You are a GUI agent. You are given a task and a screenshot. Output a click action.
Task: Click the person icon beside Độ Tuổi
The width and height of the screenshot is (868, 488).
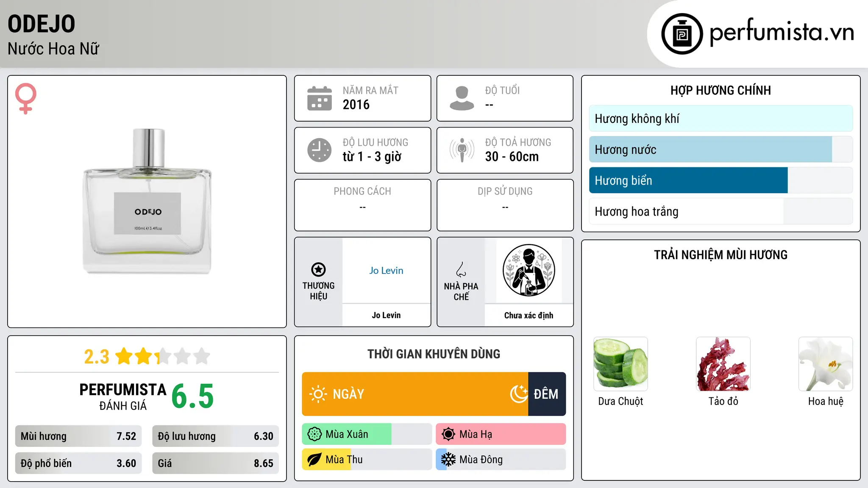coord(462,98)
